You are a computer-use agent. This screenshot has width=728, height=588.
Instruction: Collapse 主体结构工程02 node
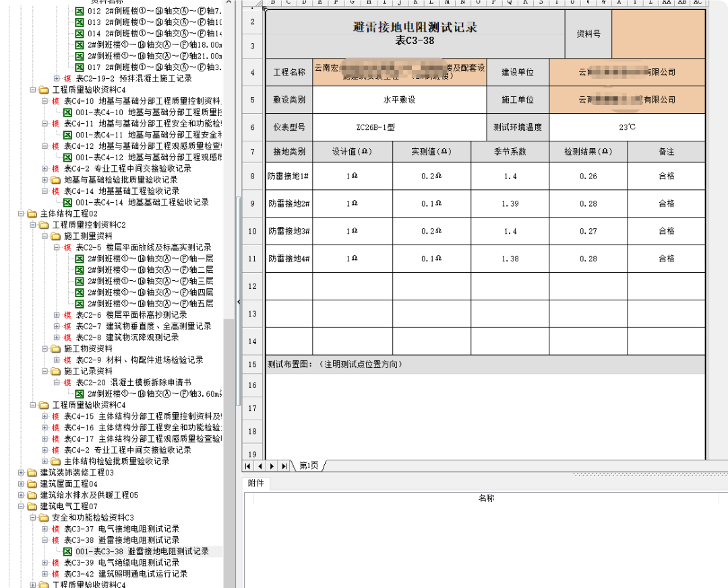pyautogui.click(x=21, y=214)
